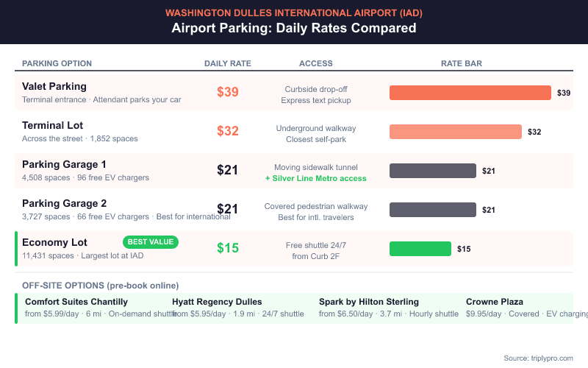Image resolution: width=588 pixels, height=368 pixels.
Task: Select Spark by Hilton Sterling
Action: pyautogui.click(x=369, y=302)
